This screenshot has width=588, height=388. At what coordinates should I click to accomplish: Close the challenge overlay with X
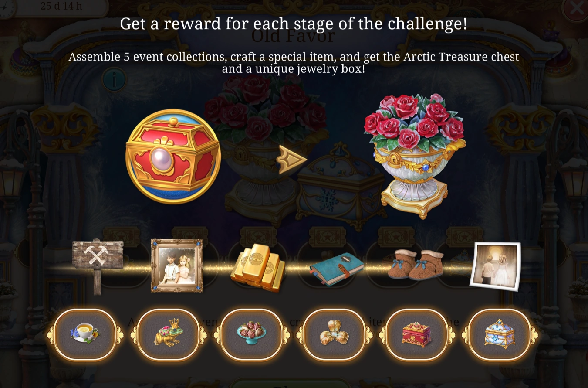(x=576, y=8)
